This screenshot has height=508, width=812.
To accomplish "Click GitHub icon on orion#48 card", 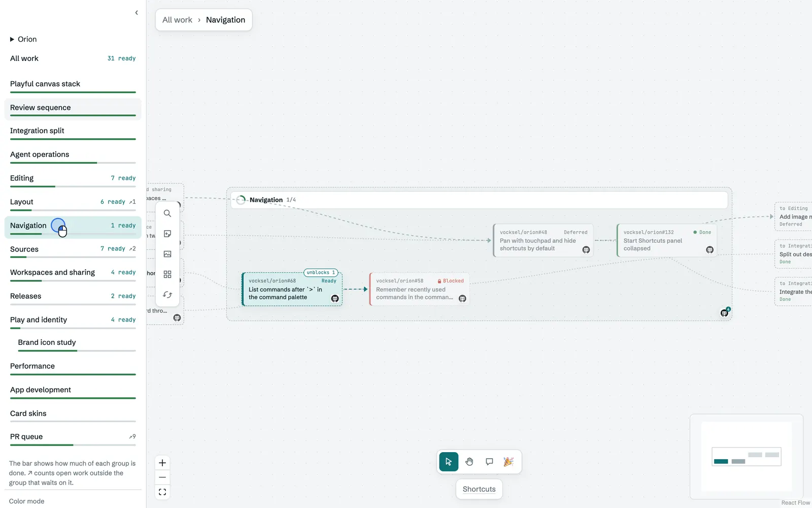I will coord(586,250).
